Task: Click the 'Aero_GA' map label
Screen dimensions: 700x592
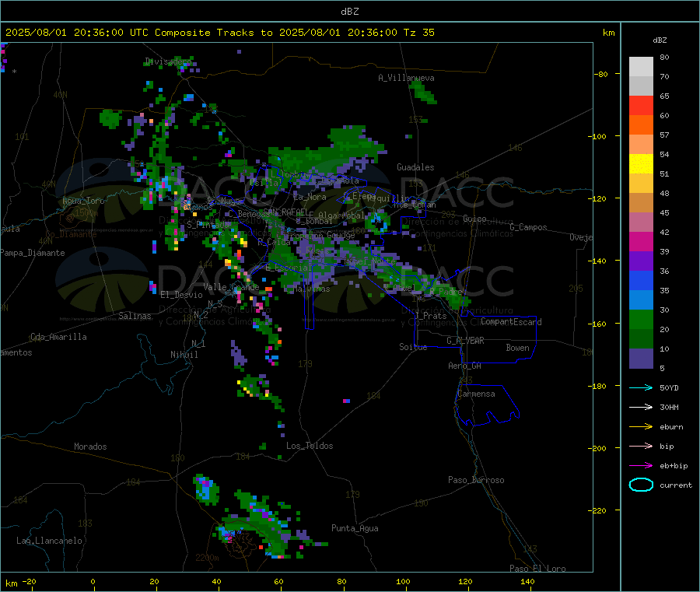Action: tap(464, 366)
